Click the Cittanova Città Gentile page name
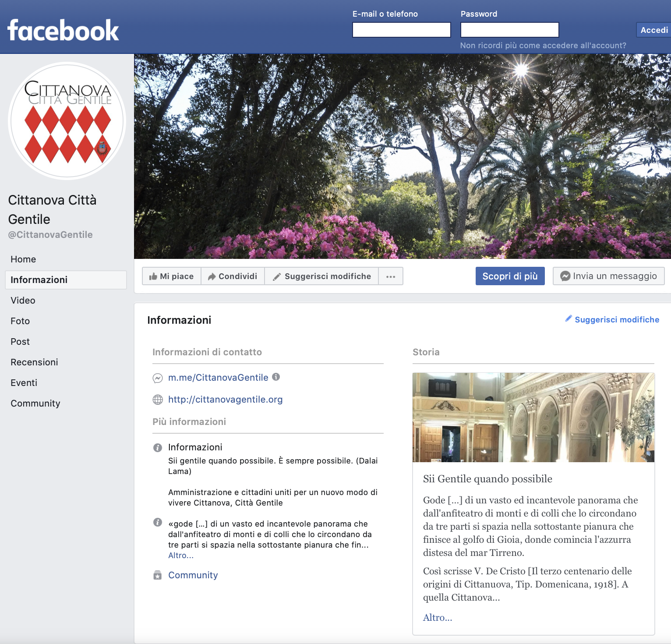The width and height of the screenshot is (671, 644). (x=52, y=209)
